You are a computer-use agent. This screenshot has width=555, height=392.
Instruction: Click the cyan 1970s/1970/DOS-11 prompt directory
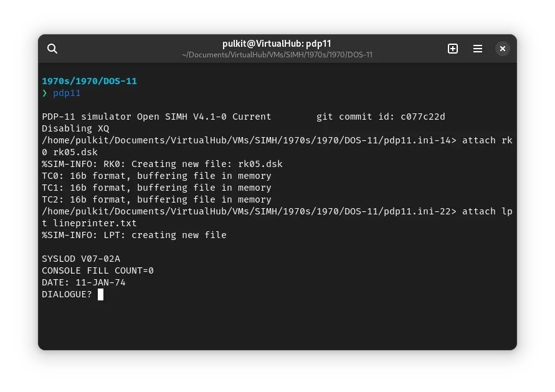pos(89,81)
